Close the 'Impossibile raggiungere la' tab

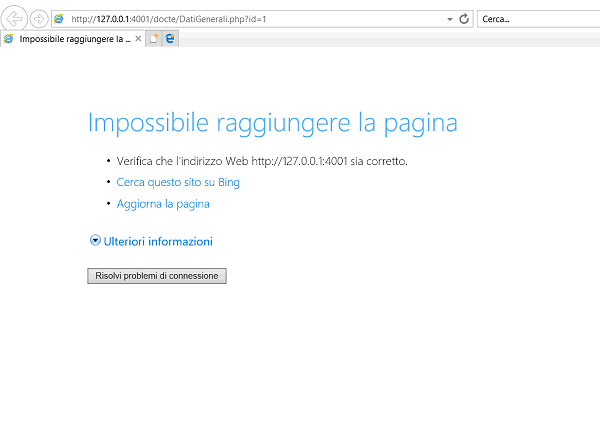click(139, 39)
